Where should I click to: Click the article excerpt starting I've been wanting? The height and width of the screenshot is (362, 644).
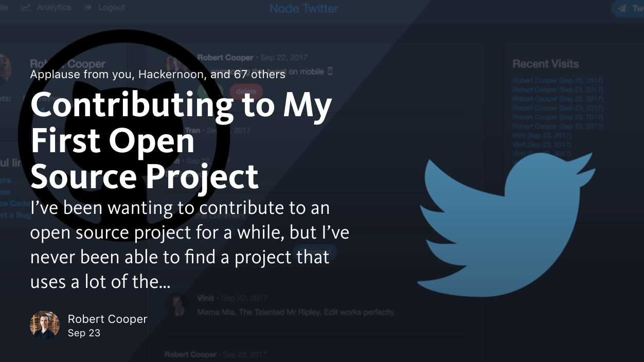tap(190, 245)
